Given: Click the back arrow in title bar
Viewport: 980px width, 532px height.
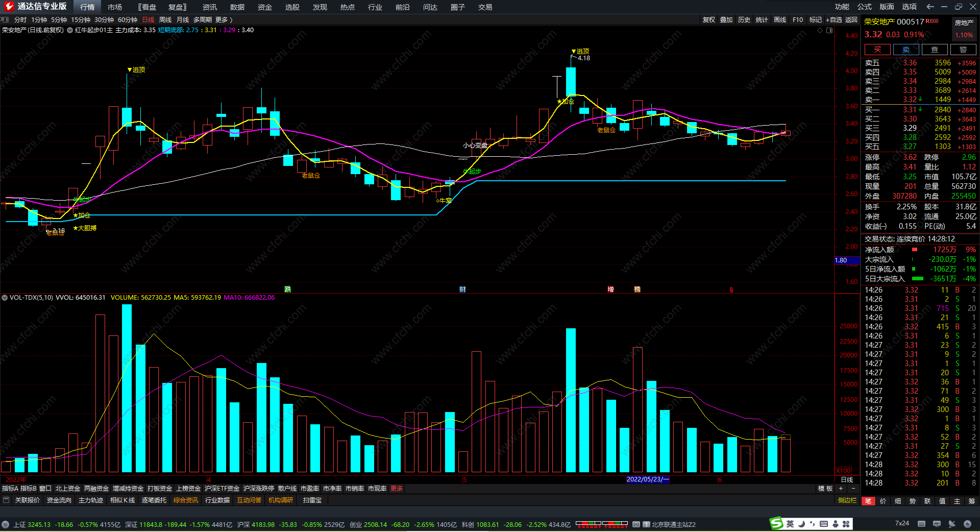Looking at the screenshot, I should 930,7.
